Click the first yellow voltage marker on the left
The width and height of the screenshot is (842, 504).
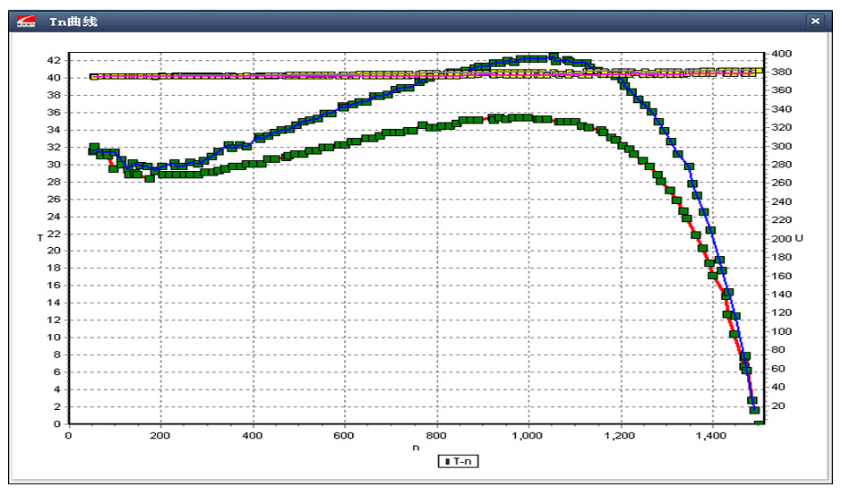point(93,77)
